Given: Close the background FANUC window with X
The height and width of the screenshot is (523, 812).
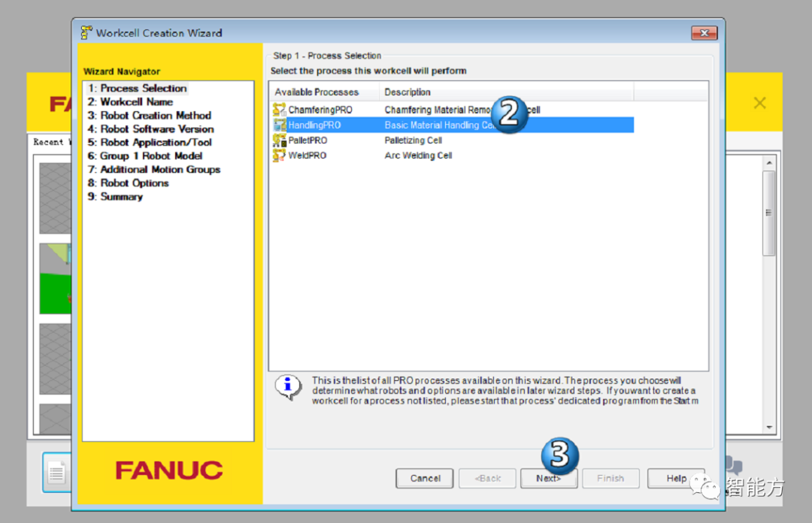Looking at the screenshot, I should 759,103.
